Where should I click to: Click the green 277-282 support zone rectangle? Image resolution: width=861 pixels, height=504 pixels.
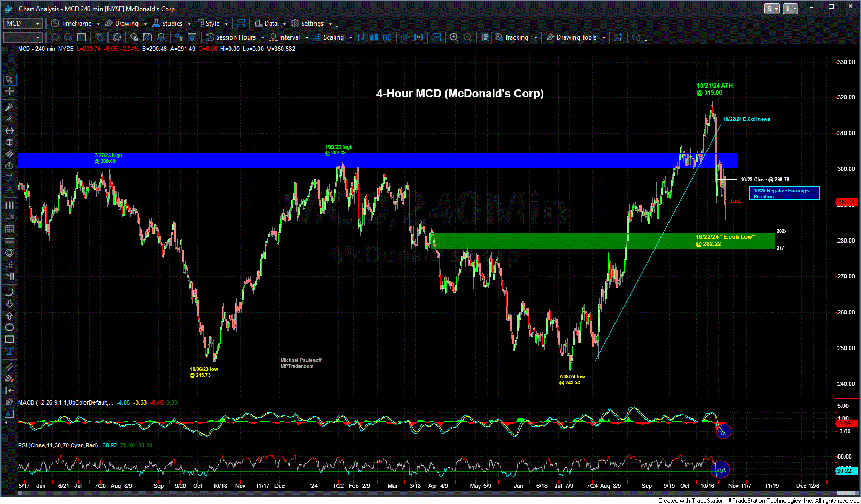tap(602, 241)
